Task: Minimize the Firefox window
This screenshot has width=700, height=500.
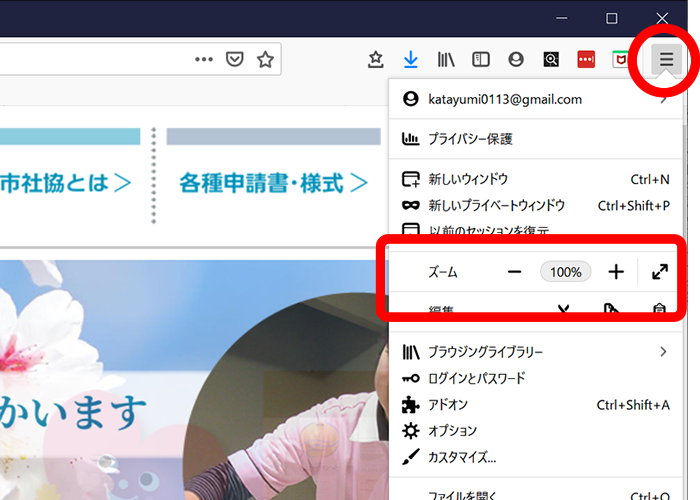Action: [x=562, y=18]
